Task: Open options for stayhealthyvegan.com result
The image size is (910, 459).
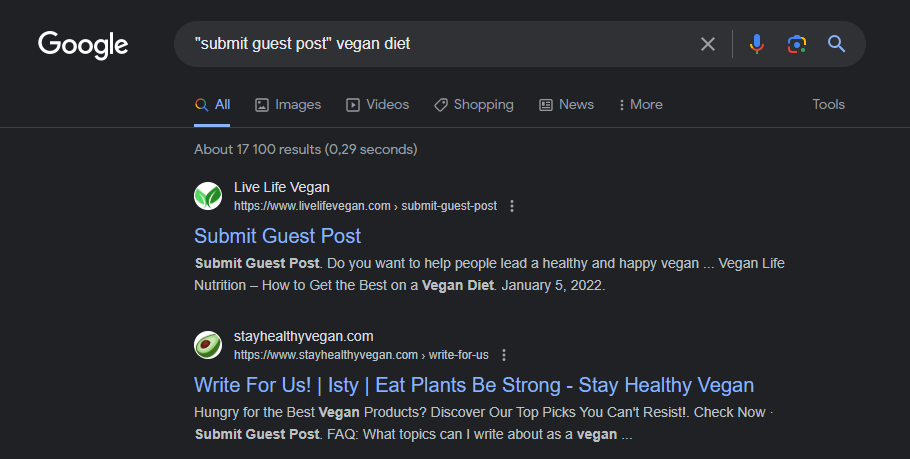Action: (x=504, y=355)
